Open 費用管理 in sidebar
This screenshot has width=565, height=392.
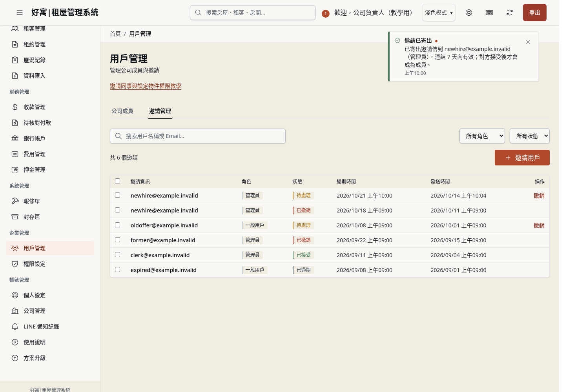coord(50,154)
